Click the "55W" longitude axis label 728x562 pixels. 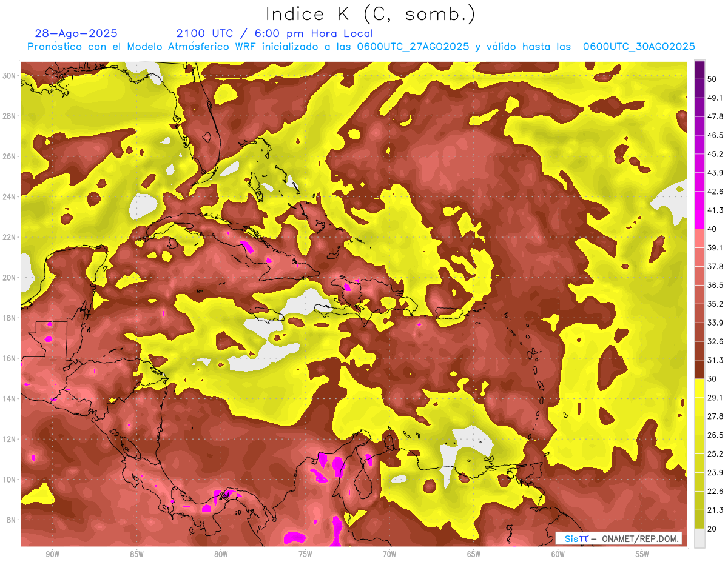pyautogui.click(x=642, y=554)
